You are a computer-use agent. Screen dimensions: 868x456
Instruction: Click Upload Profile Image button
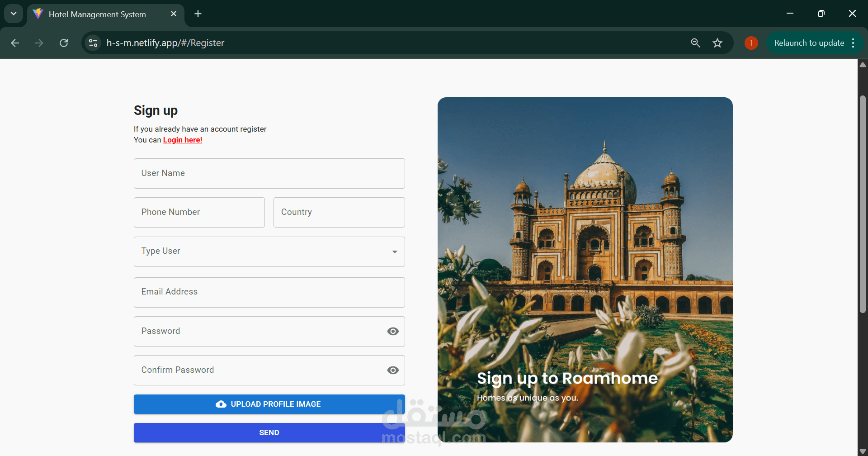pos(269,404)
